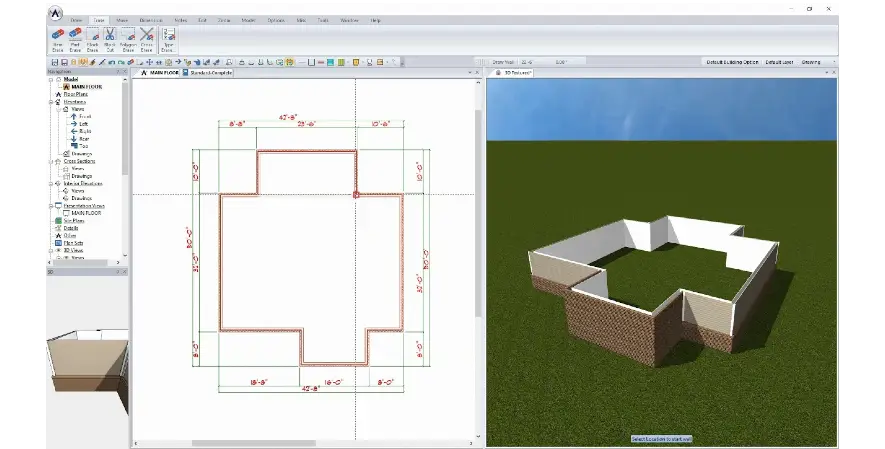Collapse the Elevations tree node
The height and width of the screenshot is (449, 885).
[x=51, y=102]
